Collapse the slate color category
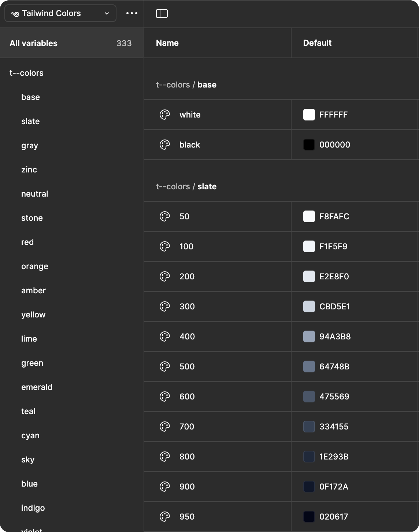 point(30,121)
